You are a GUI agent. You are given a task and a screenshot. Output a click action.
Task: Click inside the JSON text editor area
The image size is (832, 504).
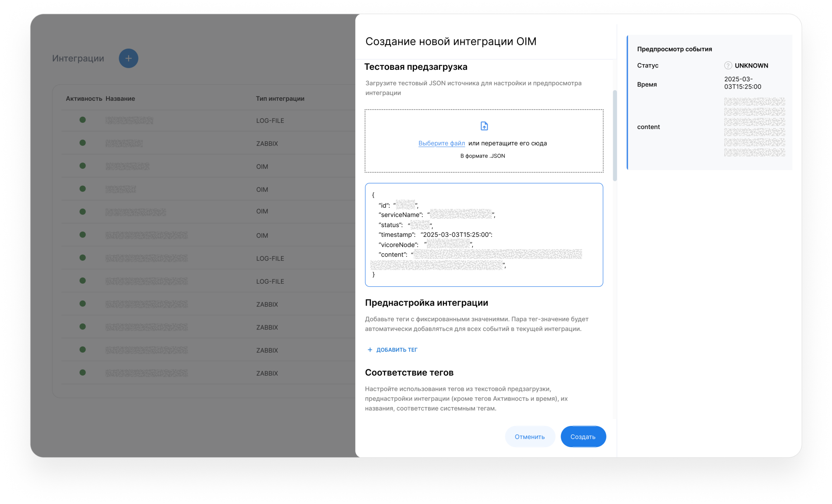484,235
